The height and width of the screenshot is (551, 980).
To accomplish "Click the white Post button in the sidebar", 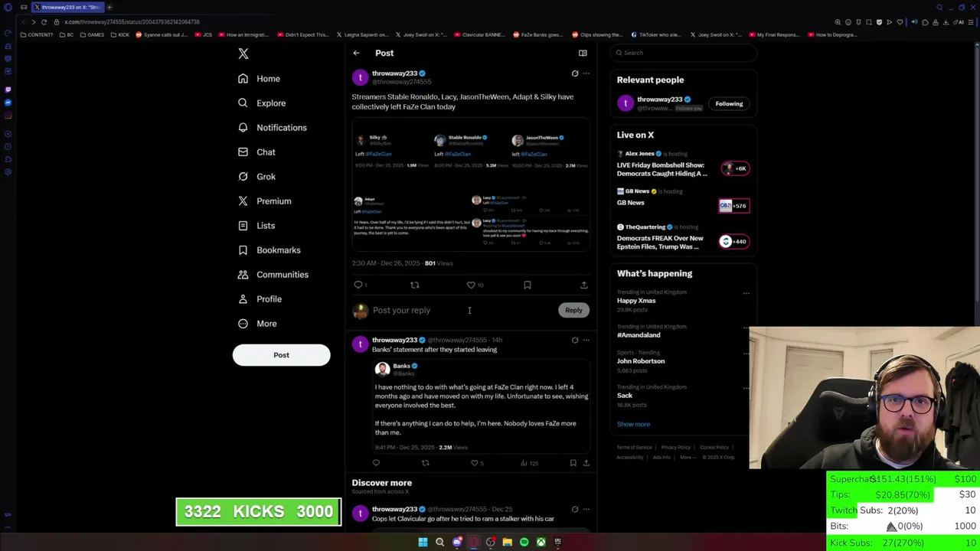I will click(281, 355).
